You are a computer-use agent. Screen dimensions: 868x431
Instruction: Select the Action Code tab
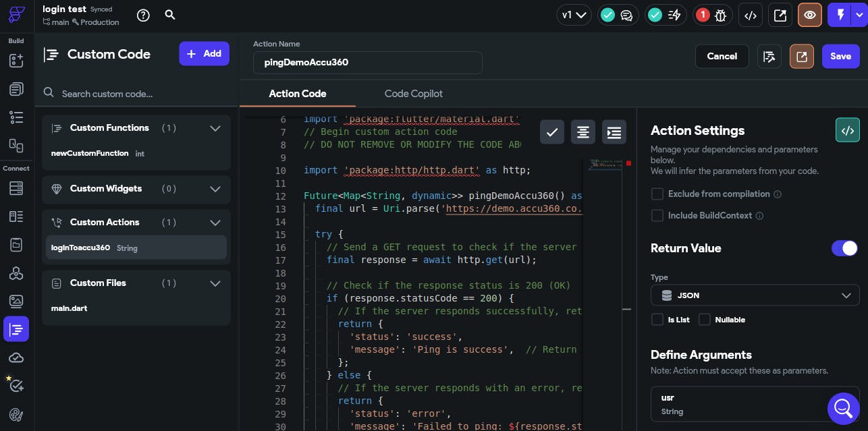[x=297, y=94]
